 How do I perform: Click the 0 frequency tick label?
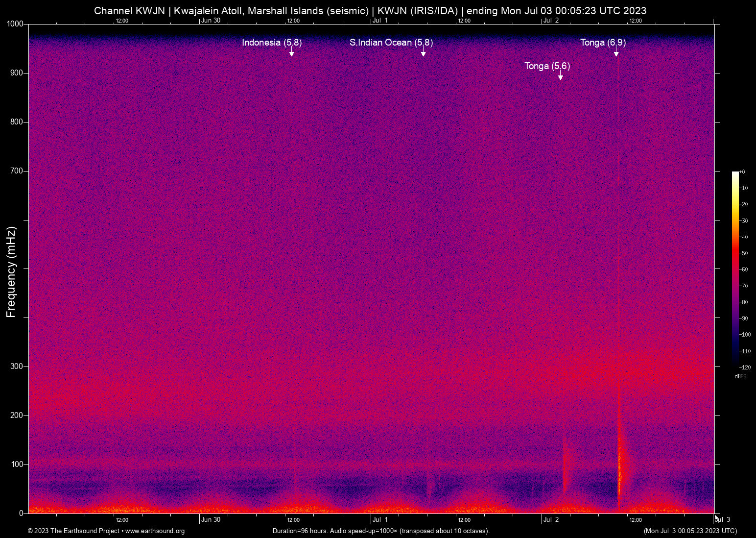tap(21, 514)
